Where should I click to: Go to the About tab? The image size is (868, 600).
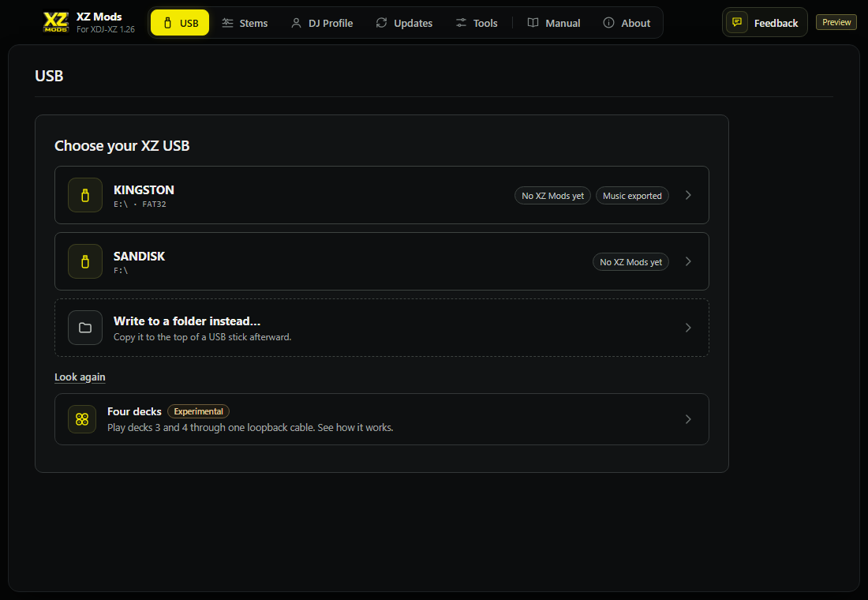click(626, 23)
